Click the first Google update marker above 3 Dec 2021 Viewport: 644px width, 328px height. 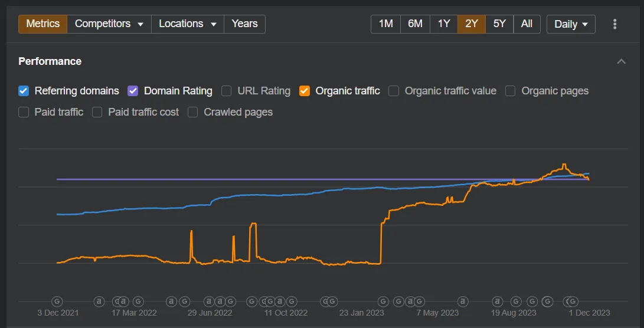click(x=57, y=301)
